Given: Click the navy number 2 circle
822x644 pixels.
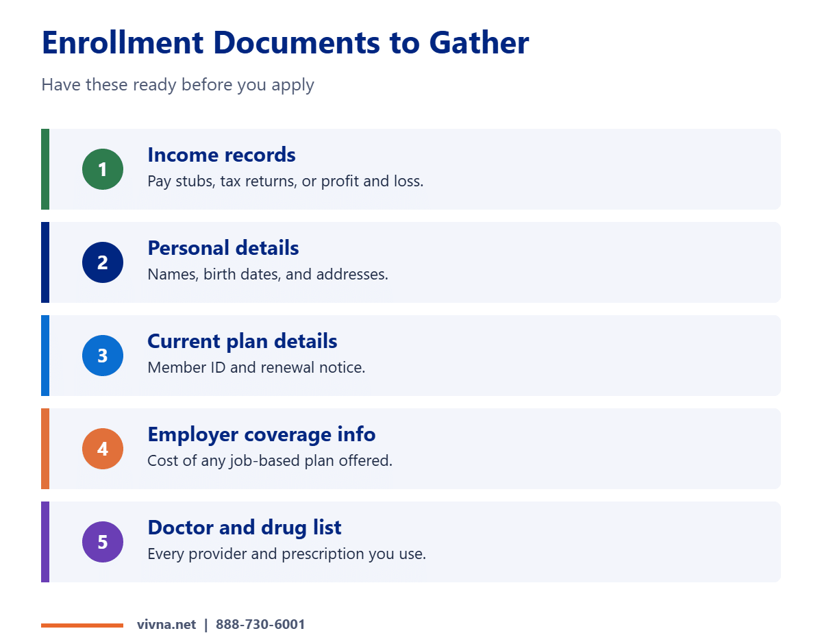Looking at the screenshot, I should (x=103, y=262).
